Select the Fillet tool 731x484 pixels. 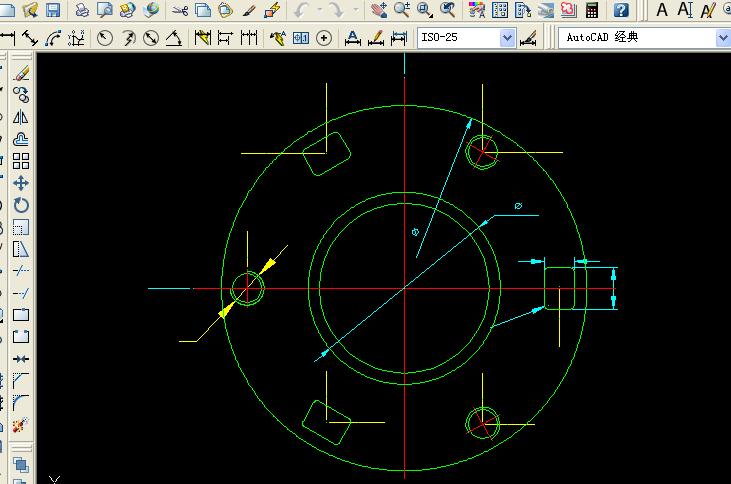tap(21, 403)
